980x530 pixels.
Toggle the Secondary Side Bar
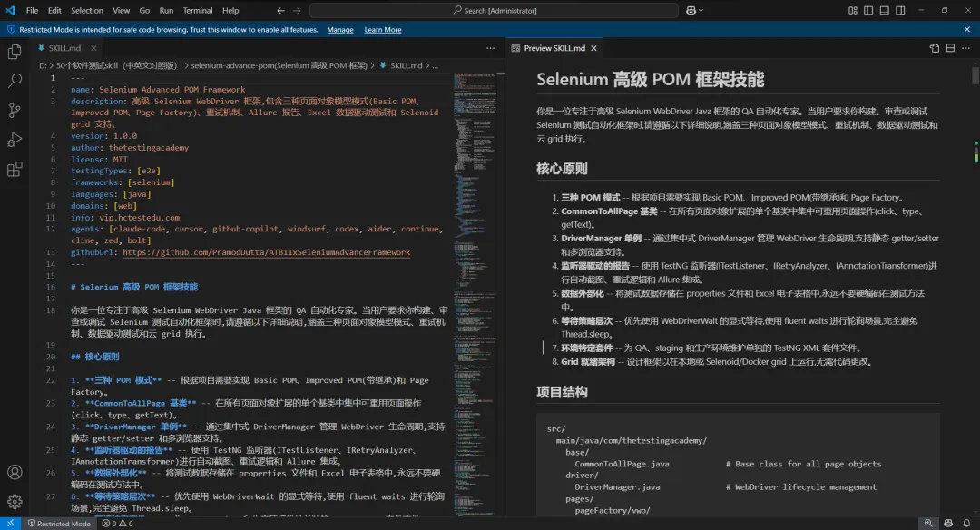901,11
